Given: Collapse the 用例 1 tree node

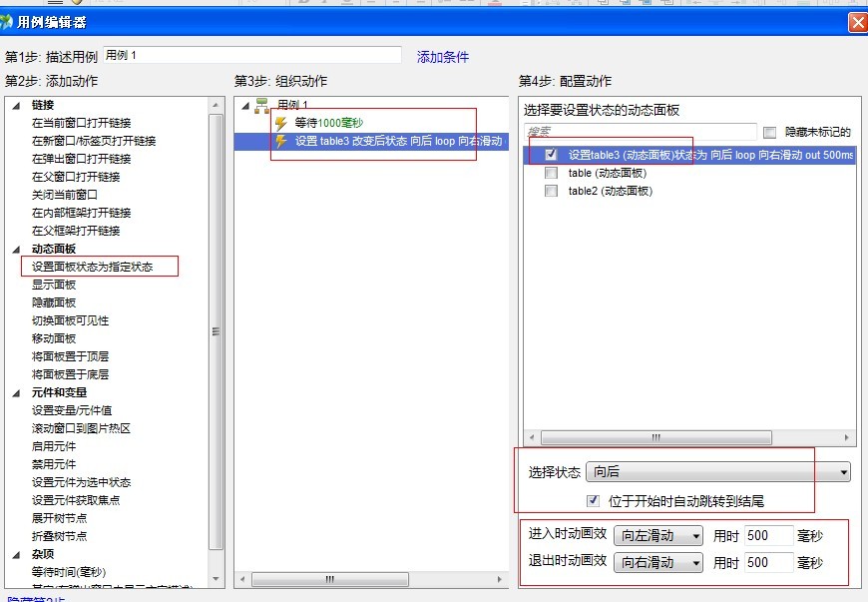Looking at the screenshot, I should 245,105.
